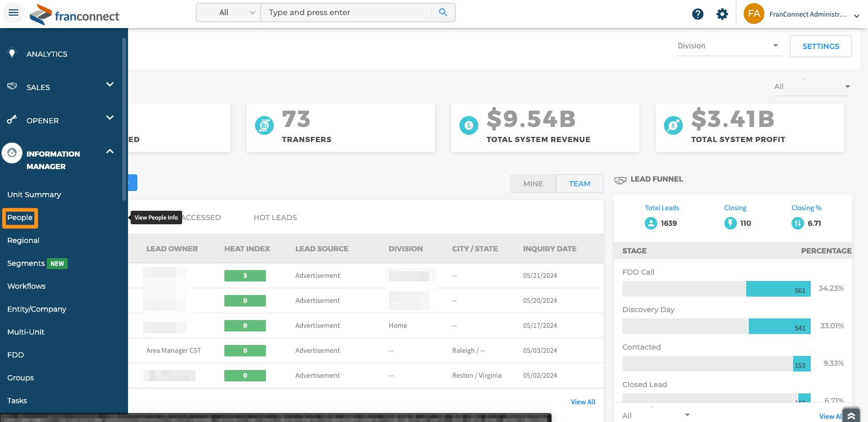Click the Information Manager gauge icon

point(12,153)
